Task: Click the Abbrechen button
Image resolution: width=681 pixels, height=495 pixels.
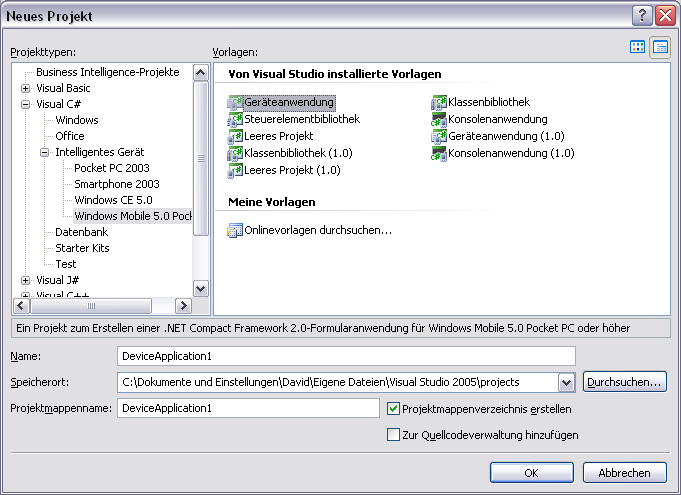Action: pos(625,472)
